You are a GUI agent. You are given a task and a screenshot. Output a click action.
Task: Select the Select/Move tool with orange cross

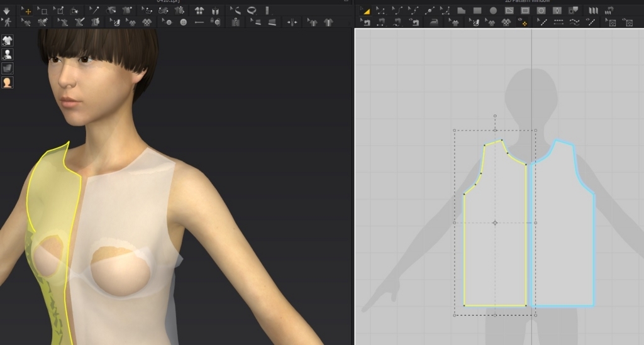point(26,11)
